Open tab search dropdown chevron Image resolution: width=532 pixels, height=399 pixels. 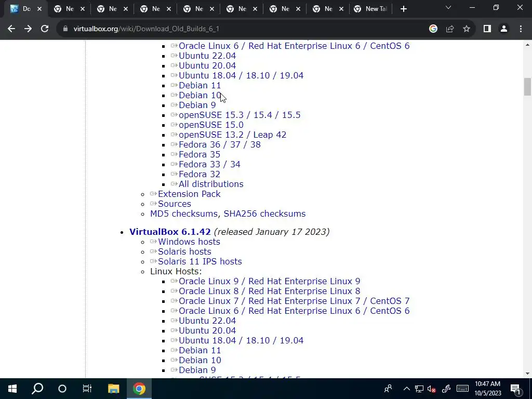448,7
